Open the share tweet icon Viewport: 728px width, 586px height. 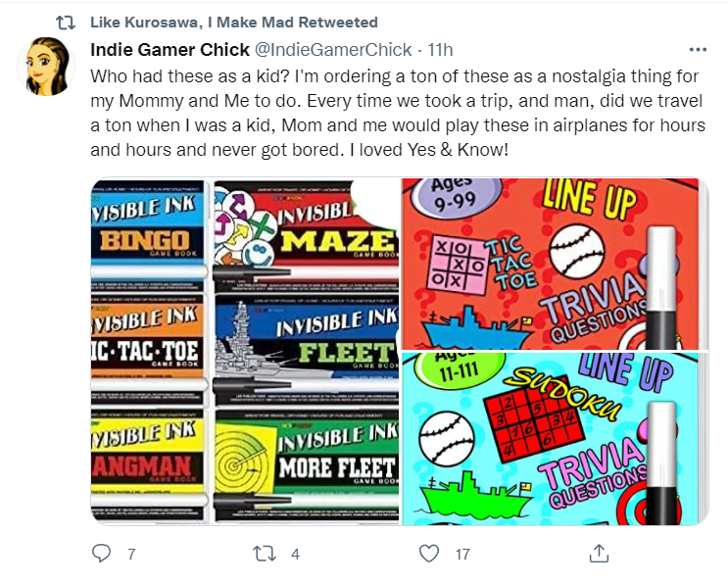[597, 554]
